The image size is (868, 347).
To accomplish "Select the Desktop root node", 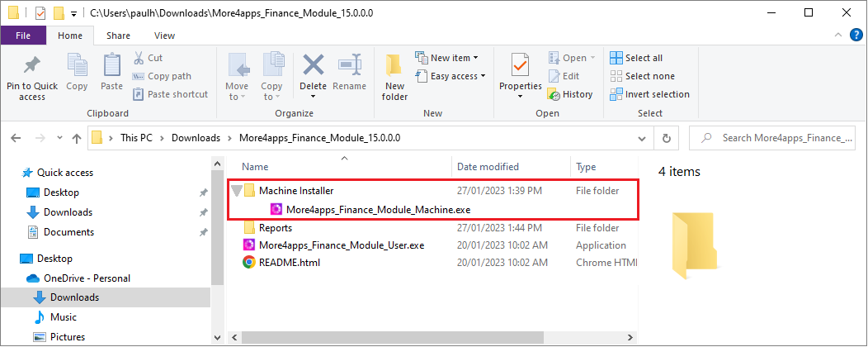I will click(54, 259).
